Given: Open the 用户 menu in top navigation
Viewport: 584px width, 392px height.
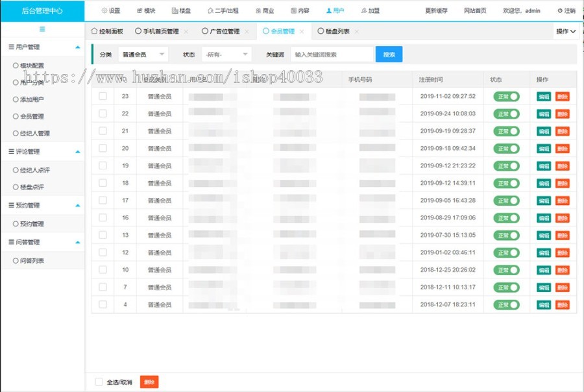Looking at the screenshot, I should 335,11.
